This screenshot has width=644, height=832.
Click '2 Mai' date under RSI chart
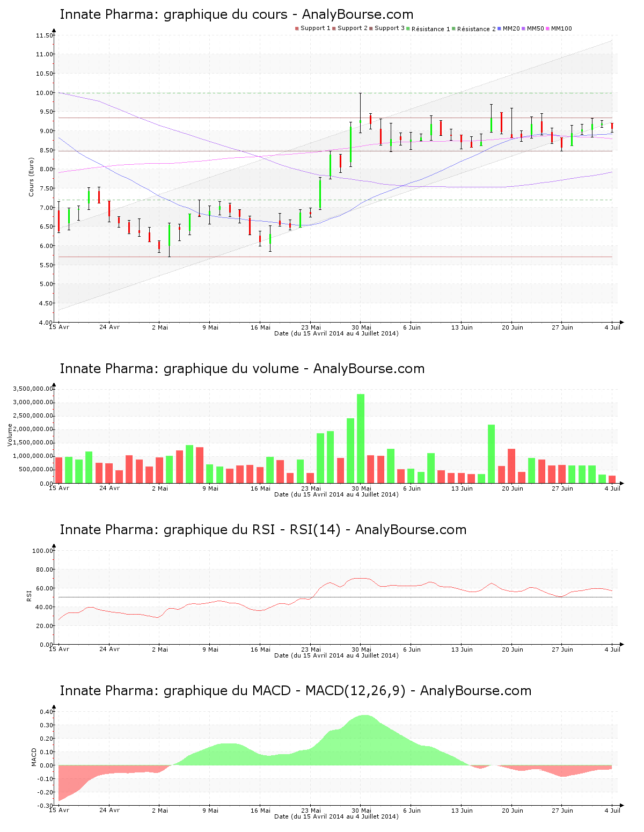(160, 649)
